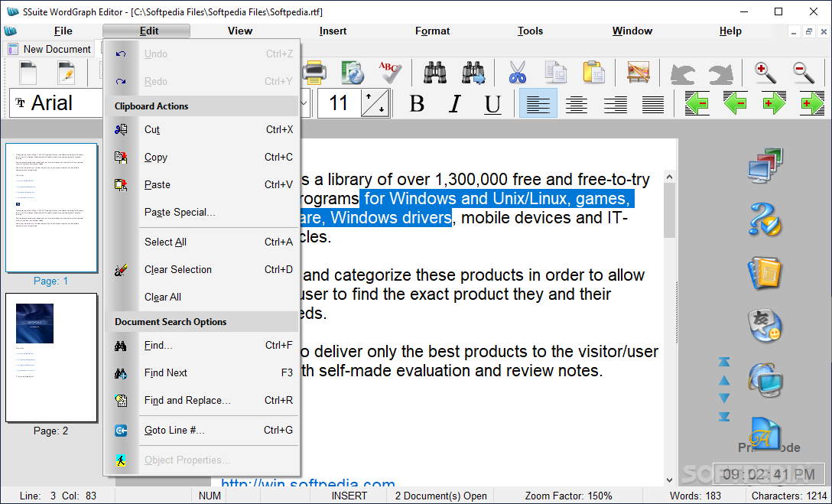Set justified paragraph alignment
Image resolution: width=832 pixels, height=504 pixels.
(x=653, y=103)
